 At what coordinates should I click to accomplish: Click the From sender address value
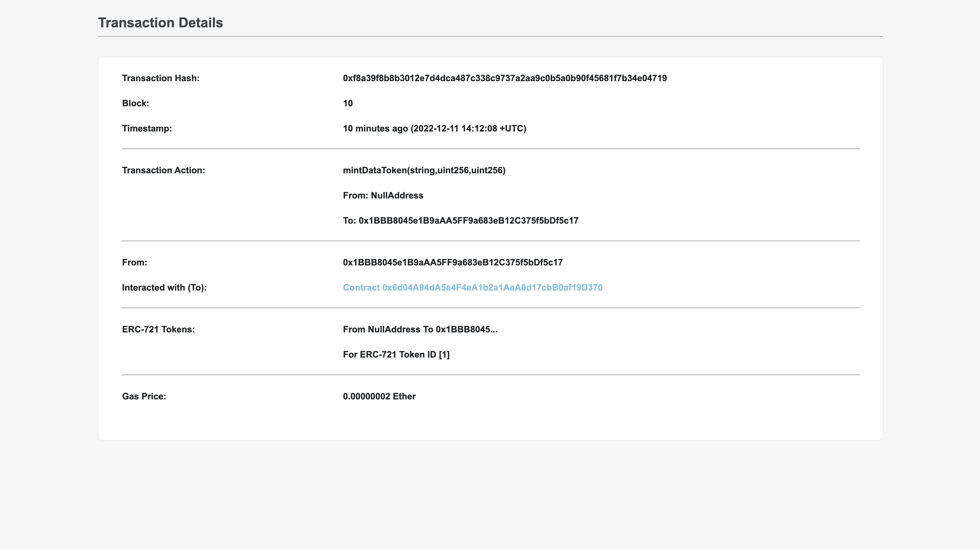tap(453, 262)
